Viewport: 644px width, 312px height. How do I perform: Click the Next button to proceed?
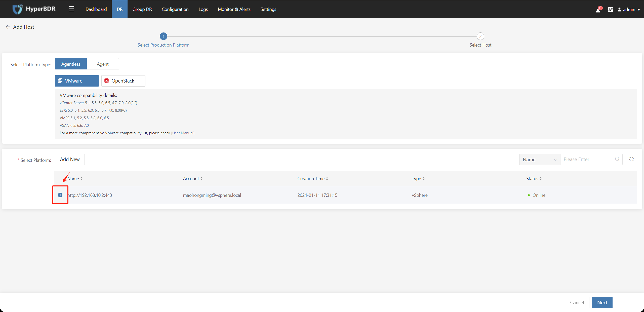point(603,302)
